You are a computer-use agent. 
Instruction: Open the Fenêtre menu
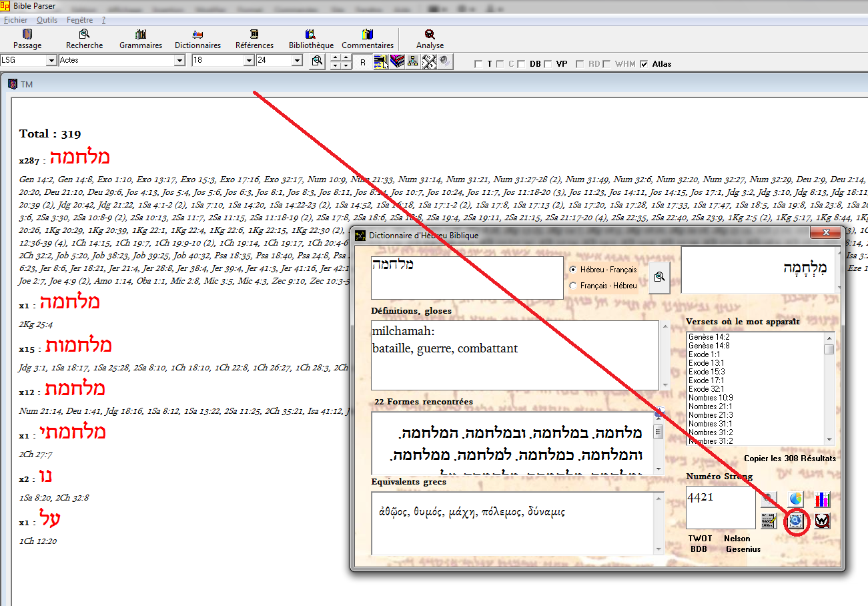pyautogui.click(x=80, y=20)
